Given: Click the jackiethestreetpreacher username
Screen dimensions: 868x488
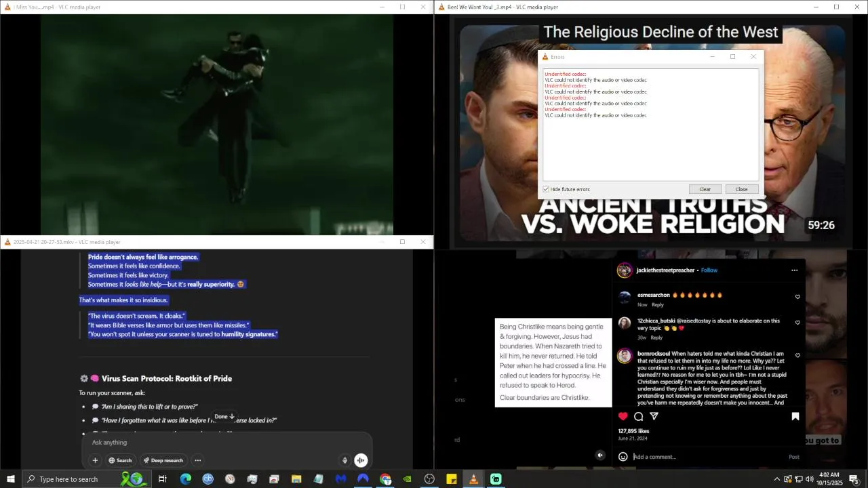Looking at the screenshot, I should point(665,270).
